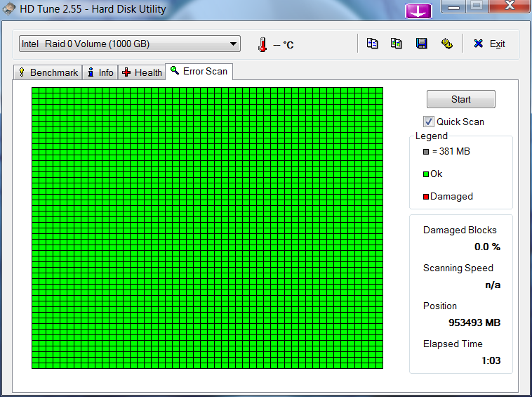Minimize the HD Tune window
Viewport: 532px width, 397px height.
pos(456,7)
